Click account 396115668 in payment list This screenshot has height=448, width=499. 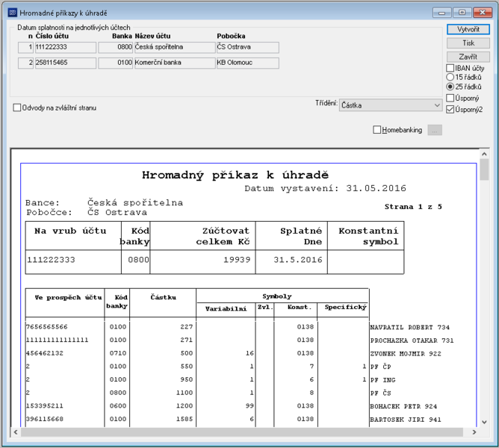click(x=45, y=419)
